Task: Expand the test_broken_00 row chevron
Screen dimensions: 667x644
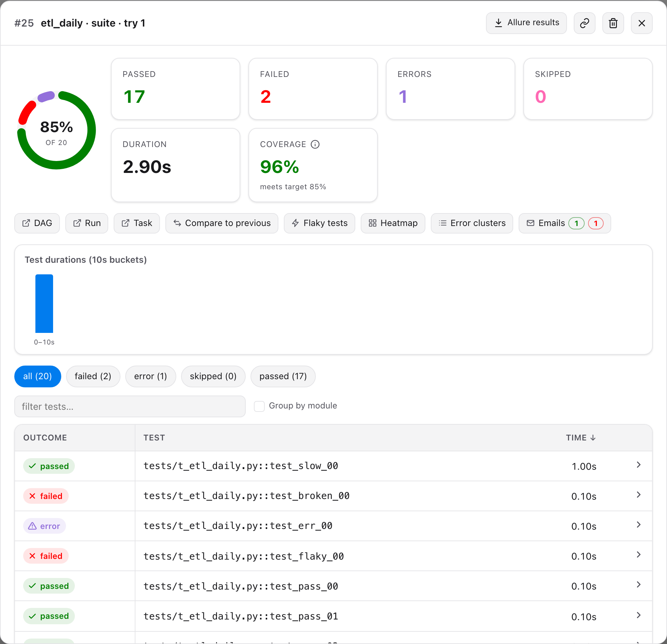Action: [638, 495]
